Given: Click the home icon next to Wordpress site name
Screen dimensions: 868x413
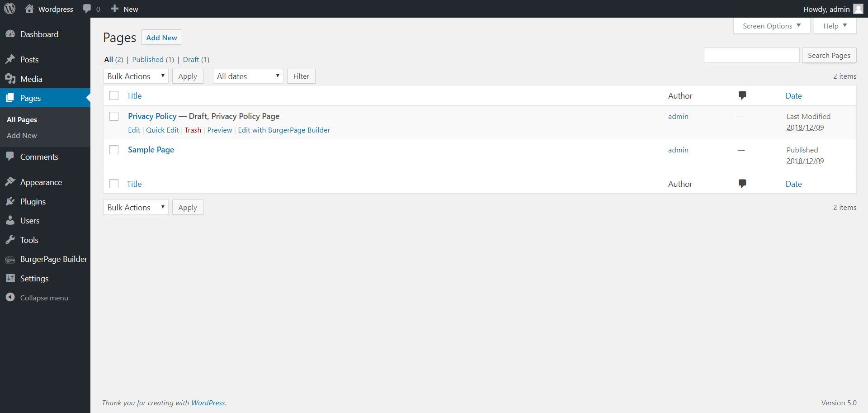Looking at the screenshot, I should pos(29,9).
